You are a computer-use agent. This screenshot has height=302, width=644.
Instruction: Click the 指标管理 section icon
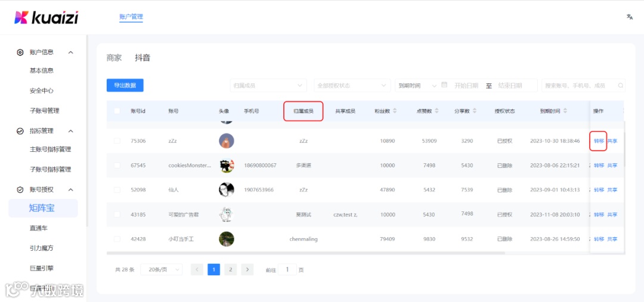[x=20, y=131]
